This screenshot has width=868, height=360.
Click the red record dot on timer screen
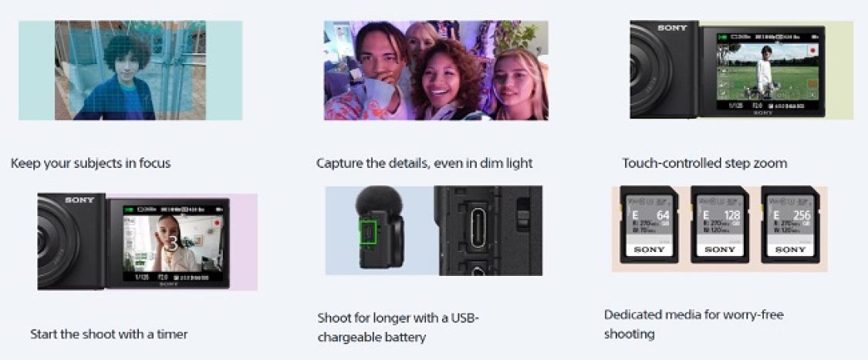[x=217, y=223]
